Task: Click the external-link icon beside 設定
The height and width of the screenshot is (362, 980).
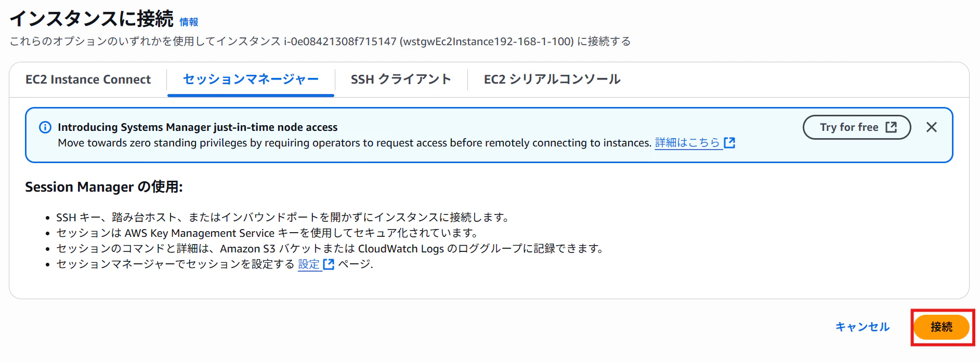Action: (329, 264)
